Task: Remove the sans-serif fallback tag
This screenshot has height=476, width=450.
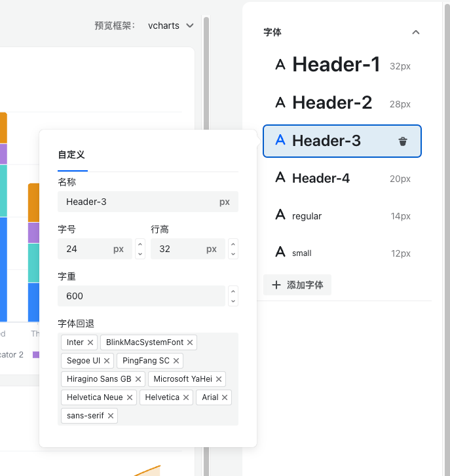Action: (111, 416)
